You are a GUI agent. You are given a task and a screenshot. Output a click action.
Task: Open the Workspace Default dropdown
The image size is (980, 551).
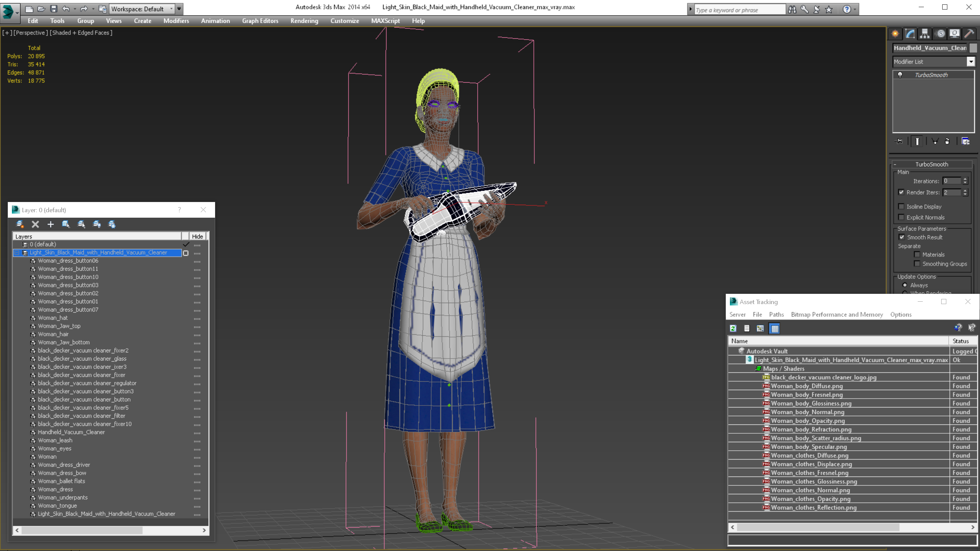[171, 9]
